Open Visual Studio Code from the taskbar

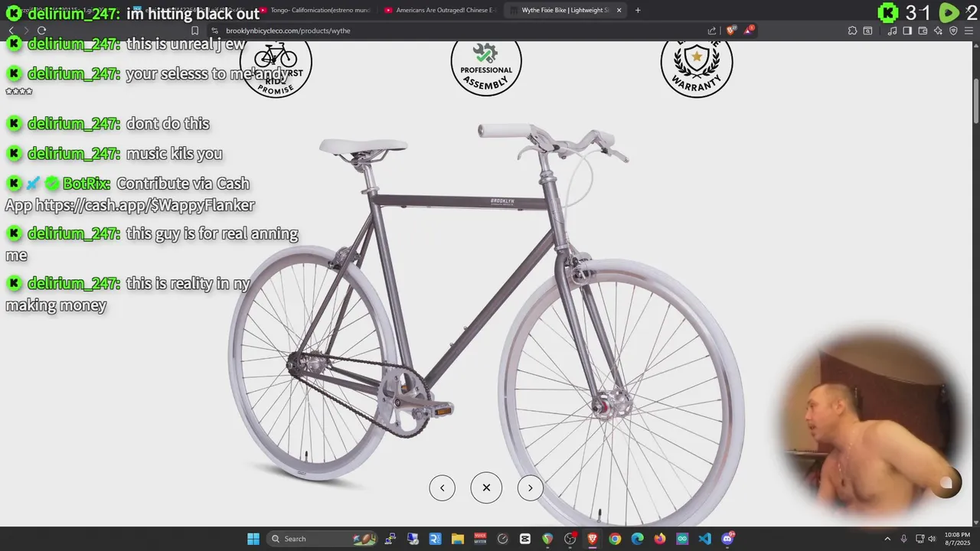(x=705, y=539)
